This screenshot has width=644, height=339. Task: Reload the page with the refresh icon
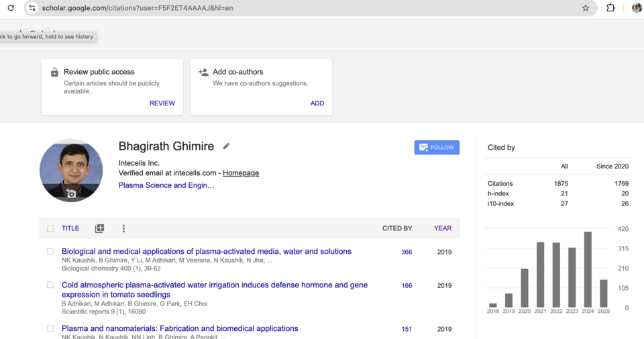pyautogui.click(x=11, y=8)
